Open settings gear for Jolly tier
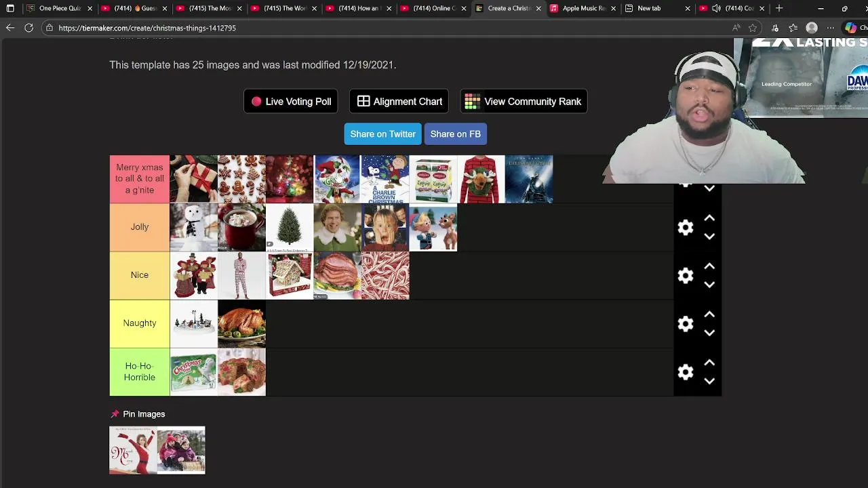 pos(686,228)
